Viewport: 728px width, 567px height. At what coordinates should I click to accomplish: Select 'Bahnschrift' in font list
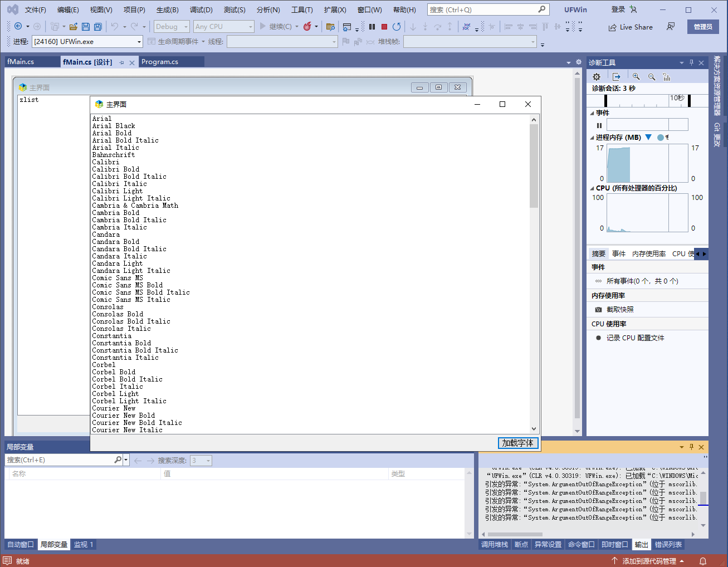pos(114,155)
